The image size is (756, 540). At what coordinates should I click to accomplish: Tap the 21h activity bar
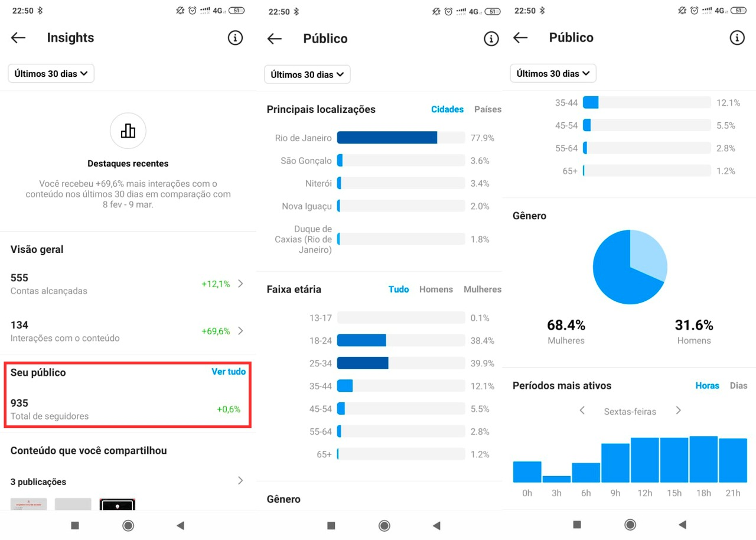pyautogui.click(x=733, y=460)
